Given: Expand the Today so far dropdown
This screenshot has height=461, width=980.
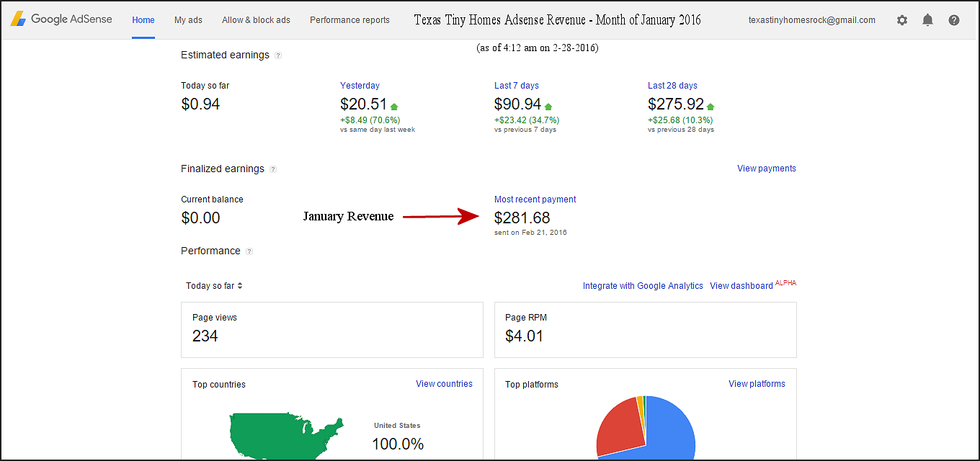Looking at the screenshot, I should pos(214,286).
